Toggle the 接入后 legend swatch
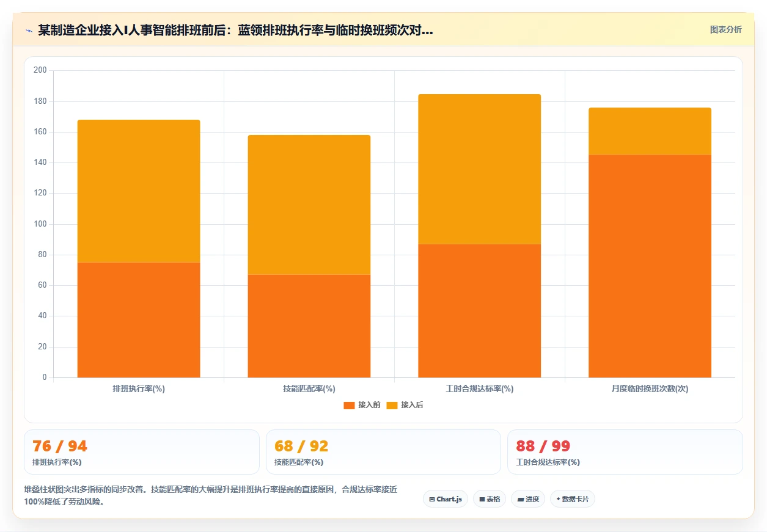Screen dimensions: 767x532 [392, 406]
